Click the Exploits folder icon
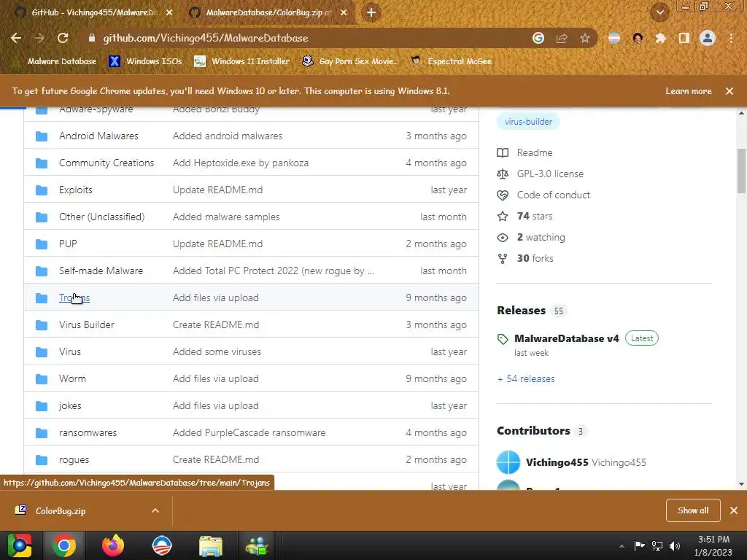 pos(42,190)
